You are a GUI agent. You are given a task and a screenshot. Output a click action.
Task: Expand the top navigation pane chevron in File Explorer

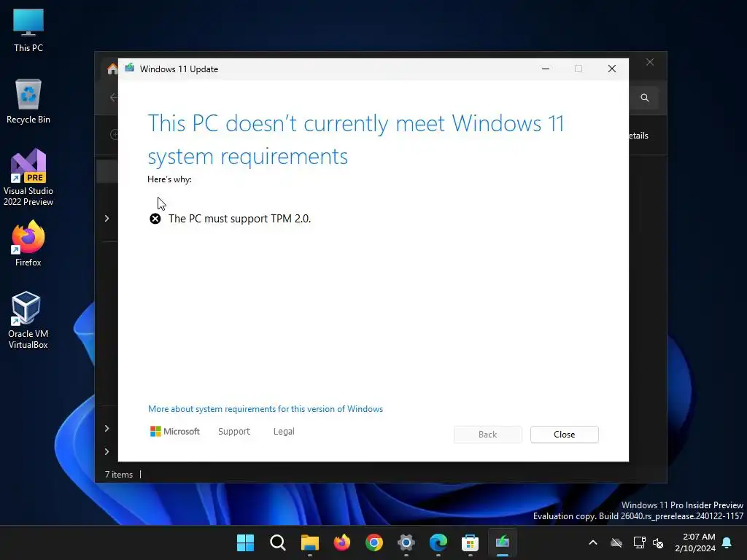tap(107, 218)
